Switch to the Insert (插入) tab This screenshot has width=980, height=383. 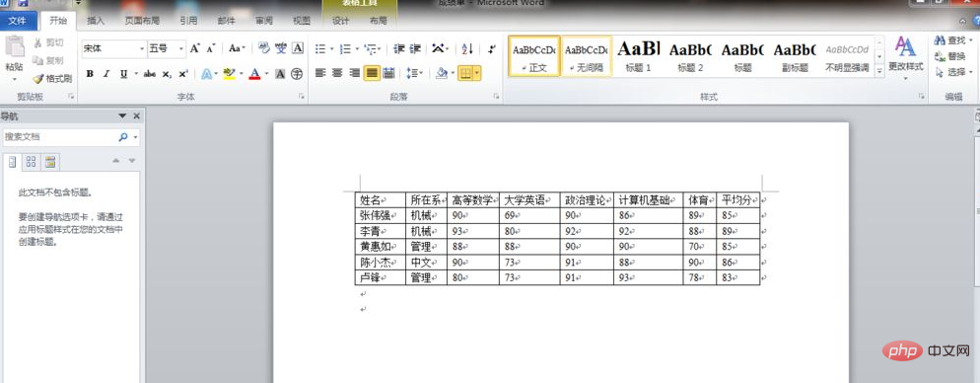pos(95,21)
